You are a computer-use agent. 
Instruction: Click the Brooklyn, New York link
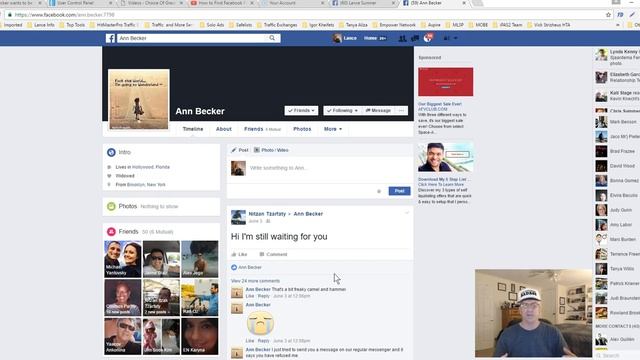click(146, 185)
